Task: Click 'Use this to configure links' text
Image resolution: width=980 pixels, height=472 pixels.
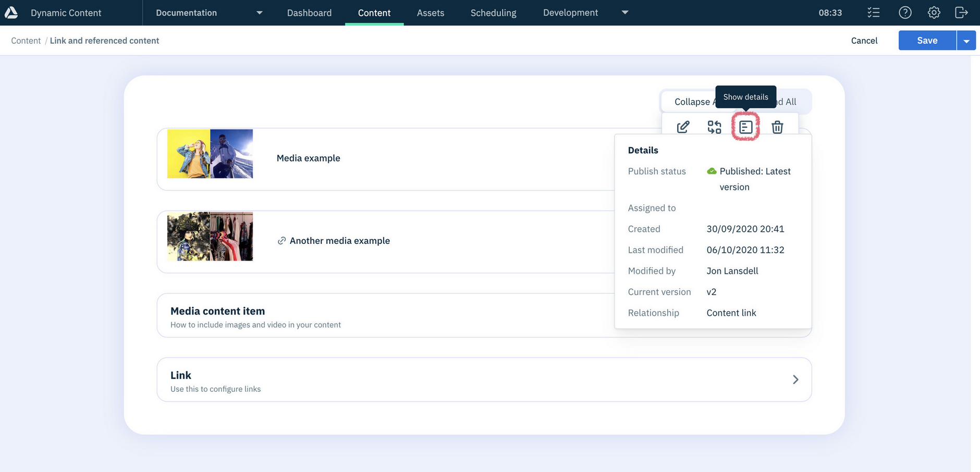Action: [215, 389]
